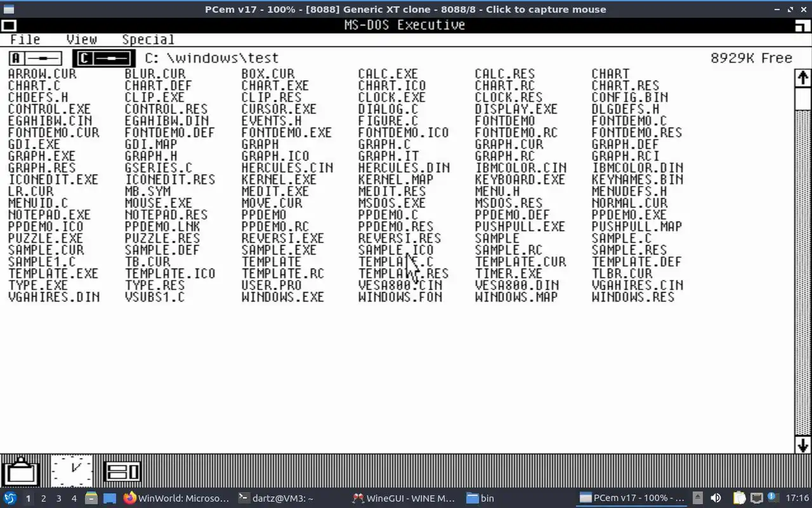This screenshot has height=508, width=812.
Task: Select the file MSDOS.EXE
Action: (391, 203)
